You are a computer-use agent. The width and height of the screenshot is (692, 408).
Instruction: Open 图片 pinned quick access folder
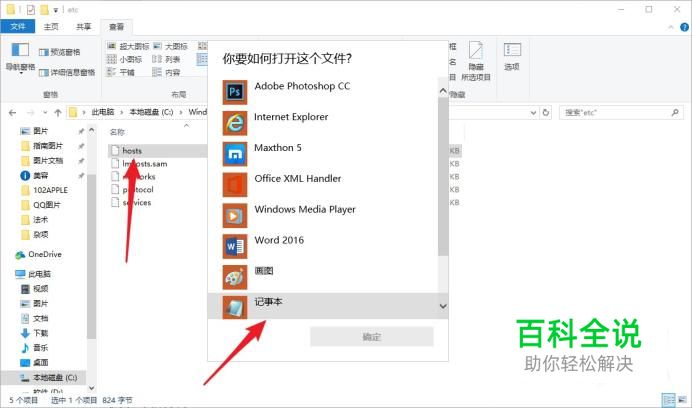[x=40, y=131]
